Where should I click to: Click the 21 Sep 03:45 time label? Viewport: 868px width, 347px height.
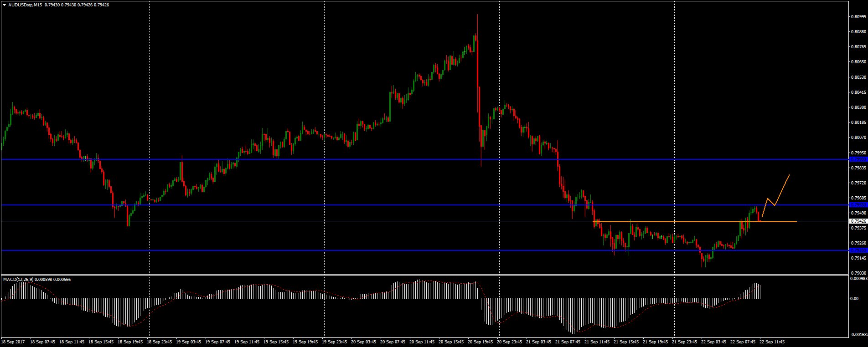(540, 341)
